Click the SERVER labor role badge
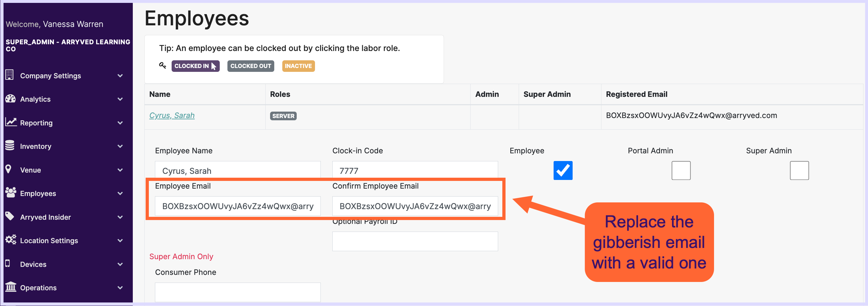 click(x=283, y=116)
